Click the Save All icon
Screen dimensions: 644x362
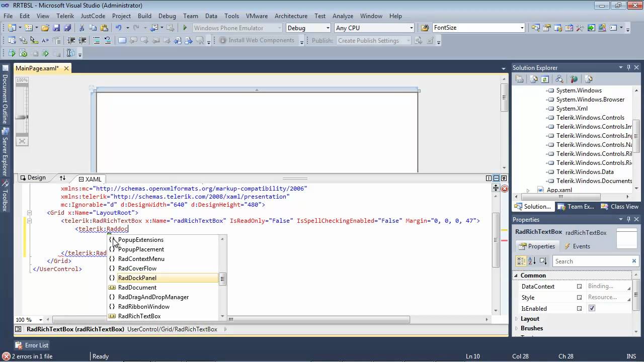[x=67, y=28]
